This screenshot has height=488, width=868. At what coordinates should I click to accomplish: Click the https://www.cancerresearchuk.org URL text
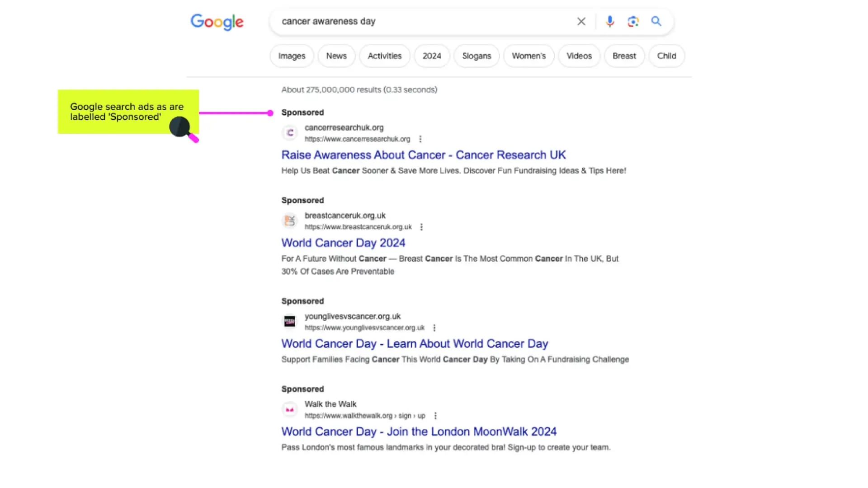[x=357, y=139]
